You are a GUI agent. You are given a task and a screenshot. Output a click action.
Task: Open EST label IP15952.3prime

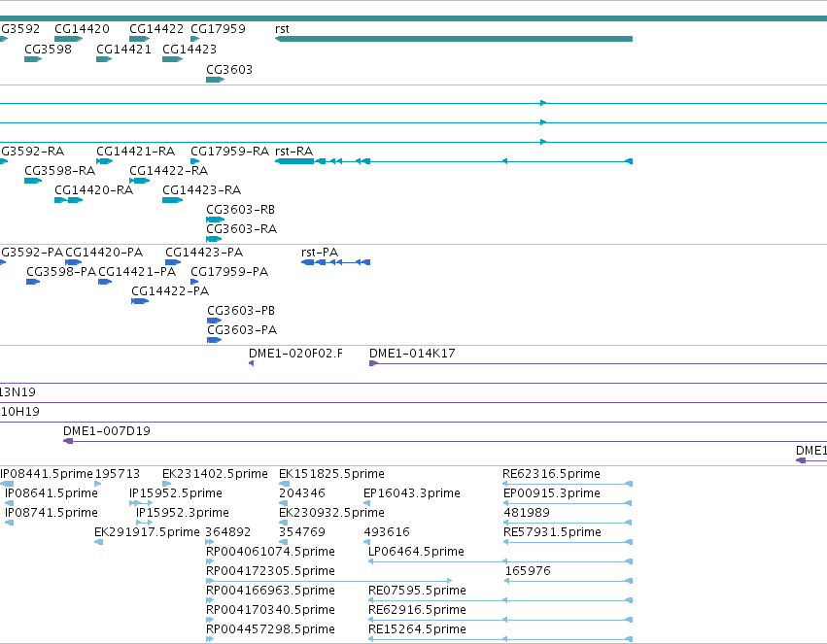point(183,513)
